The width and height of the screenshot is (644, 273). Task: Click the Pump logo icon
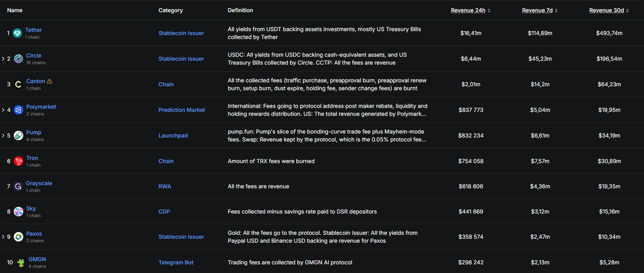(x=18, y=135)
